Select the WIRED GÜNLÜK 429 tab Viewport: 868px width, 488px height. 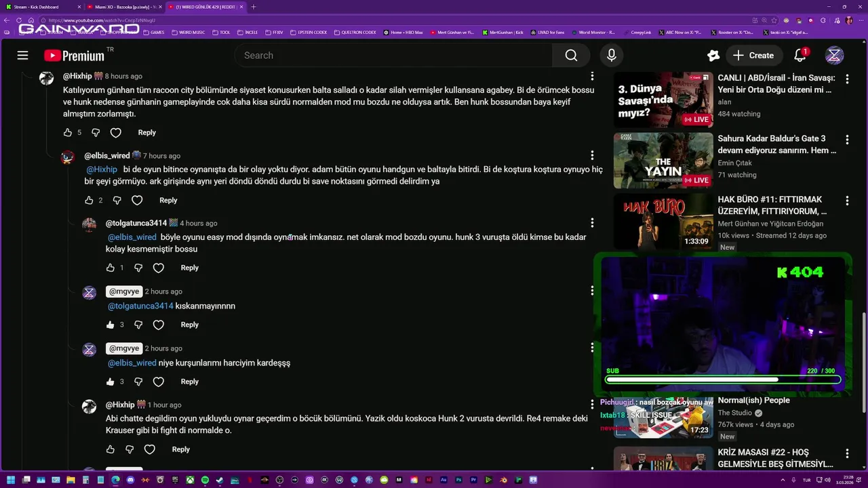[x=204, y=7]
